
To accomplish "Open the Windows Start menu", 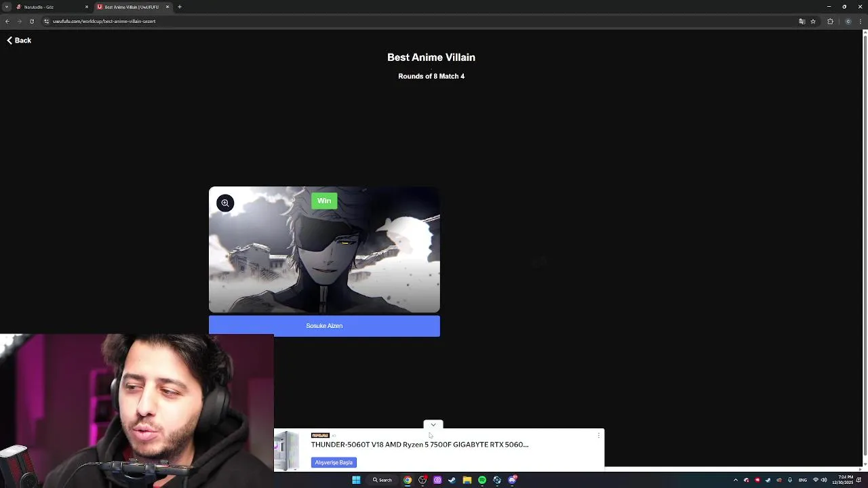I will pyautogui.click(x=356, y=480).
